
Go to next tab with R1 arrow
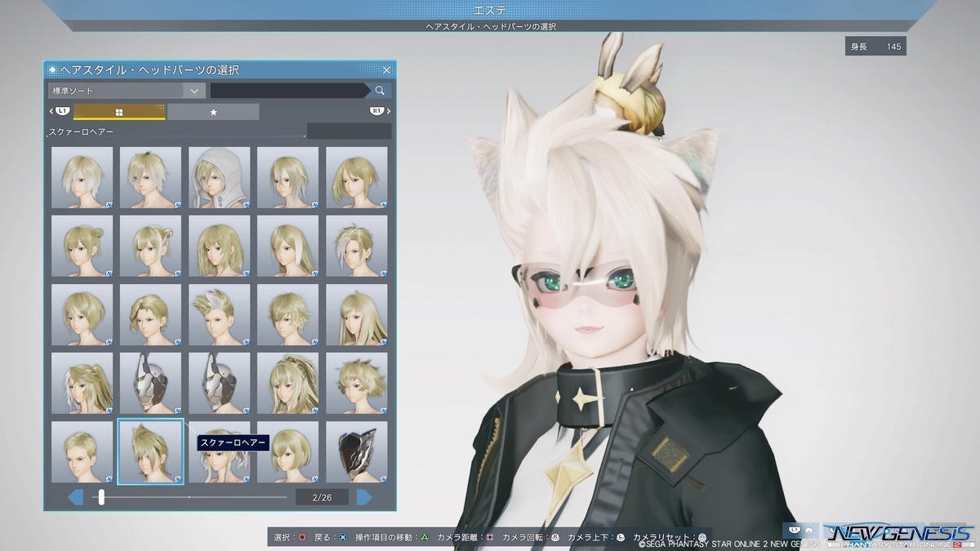tap(380, 111)
